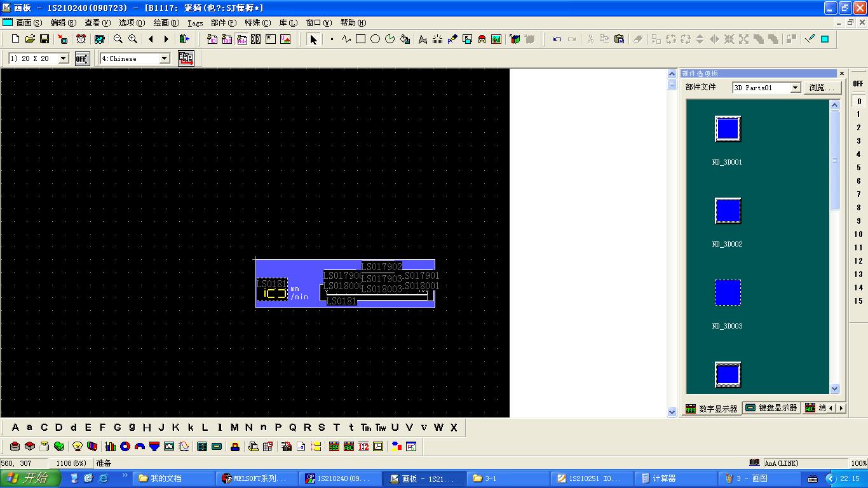Click the 浏览... browse button
Image resolution: width=868 pixels, height=488 pixels.
822,88
